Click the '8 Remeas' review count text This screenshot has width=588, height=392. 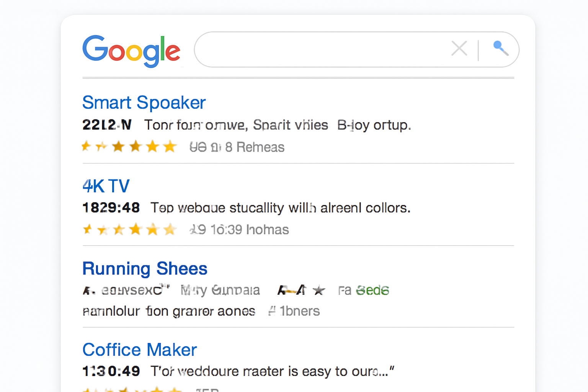click(255, 147)
